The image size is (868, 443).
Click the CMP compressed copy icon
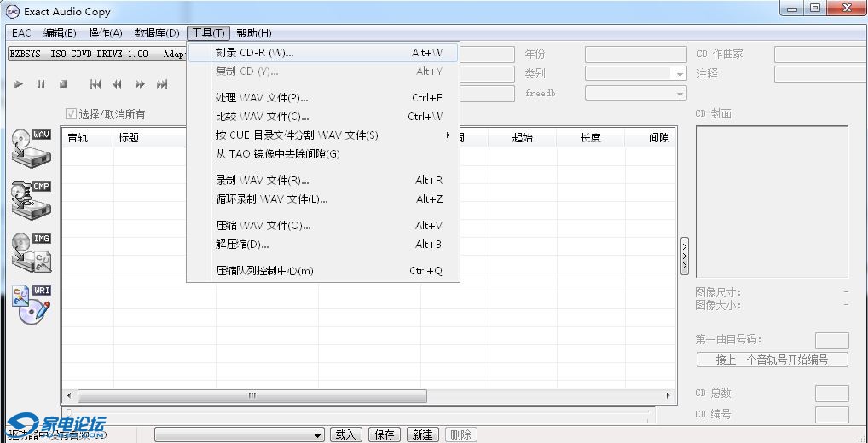click(32, 198)
